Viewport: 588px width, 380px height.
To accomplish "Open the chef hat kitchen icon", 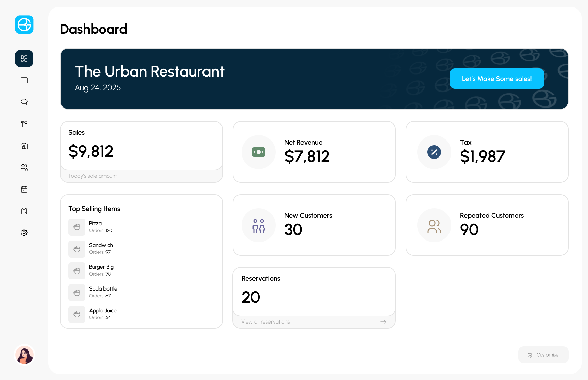I will 24,102.
